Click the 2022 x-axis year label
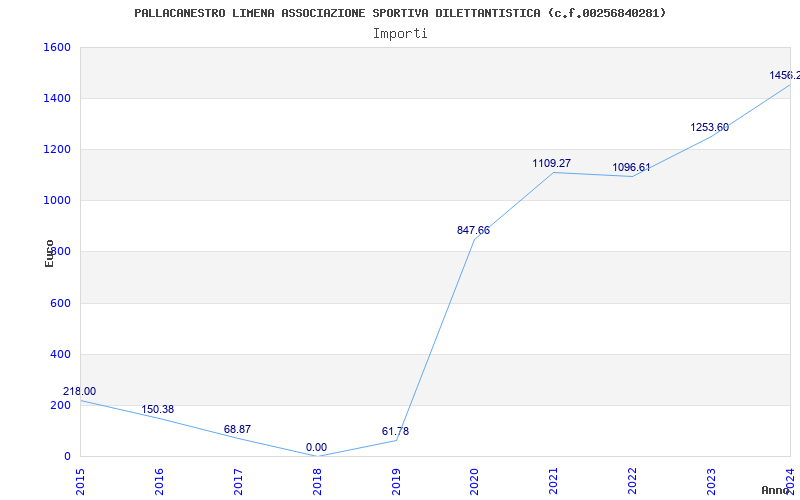The height and width of the screenshot is (500, 800). [633, 482]
